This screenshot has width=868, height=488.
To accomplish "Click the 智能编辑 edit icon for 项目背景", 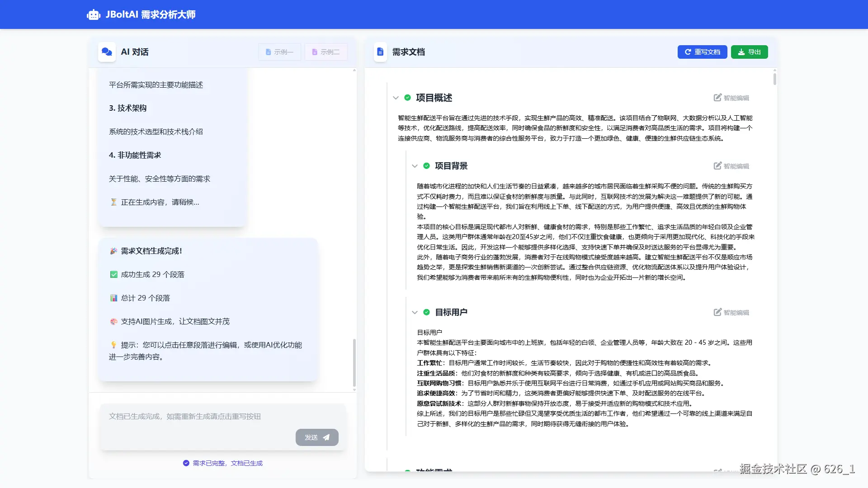I will tap(717, 166).
